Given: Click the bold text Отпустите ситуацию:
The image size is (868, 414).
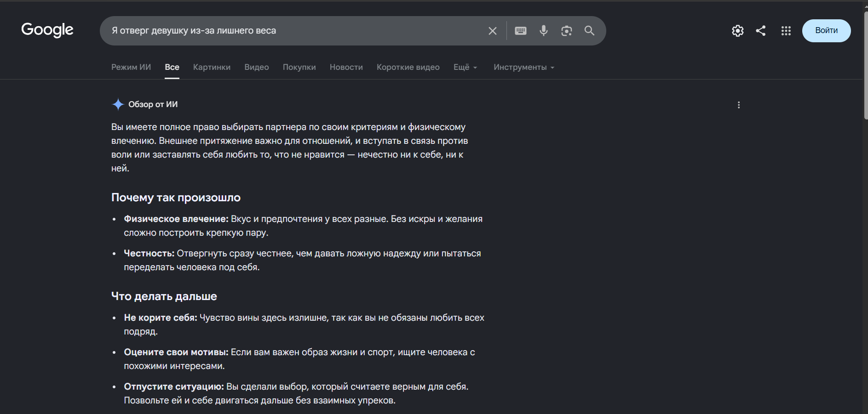Looking at the screenshot, I should [x=174, y=387].
